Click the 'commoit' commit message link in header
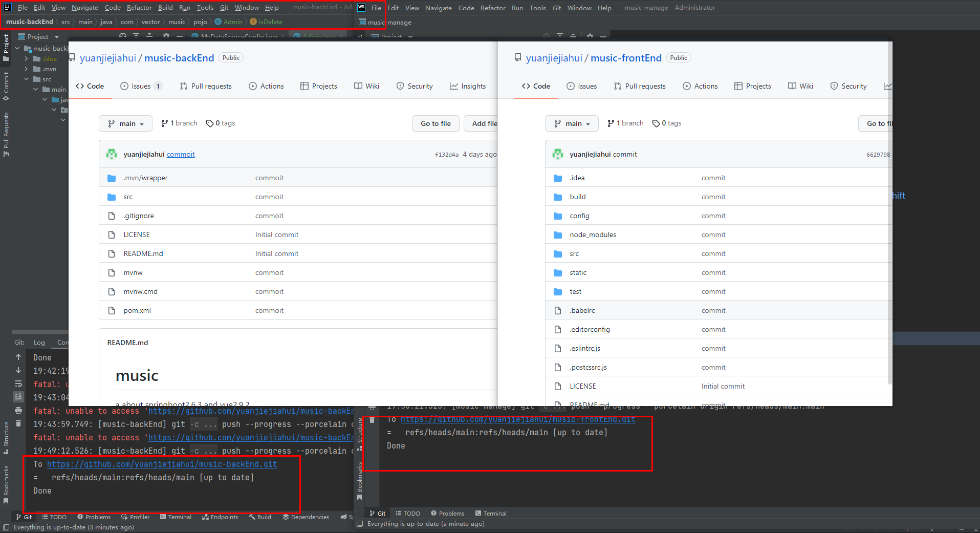This screenshot has width=980, height=533. (181, 154)
